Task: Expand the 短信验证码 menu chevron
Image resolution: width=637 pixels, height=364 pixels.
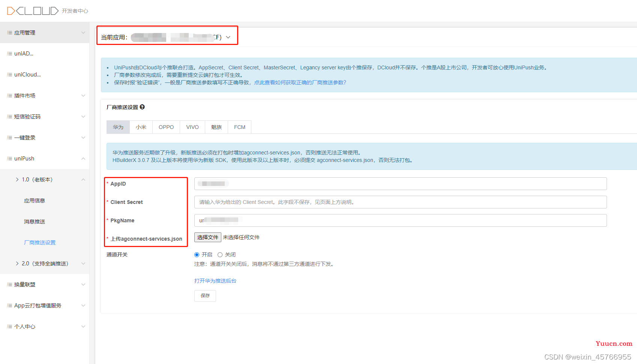Action: [83, 117]
